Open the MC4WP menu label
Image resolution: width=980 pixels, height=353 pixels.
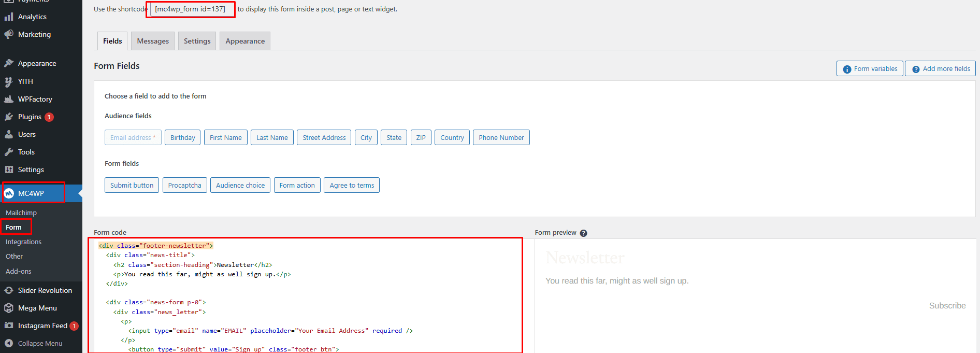31,193
